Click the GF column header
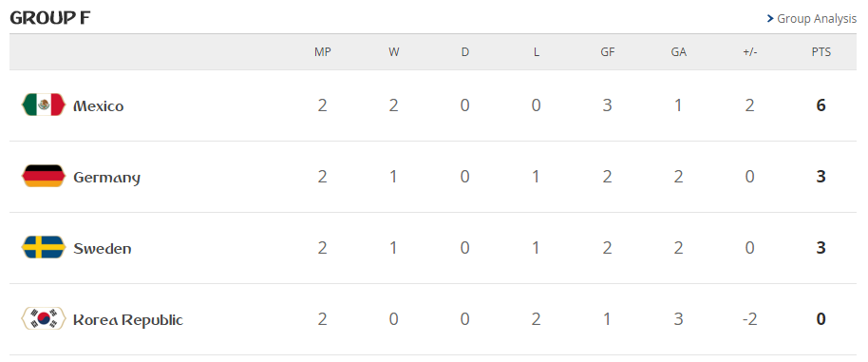 coord(607,52)
